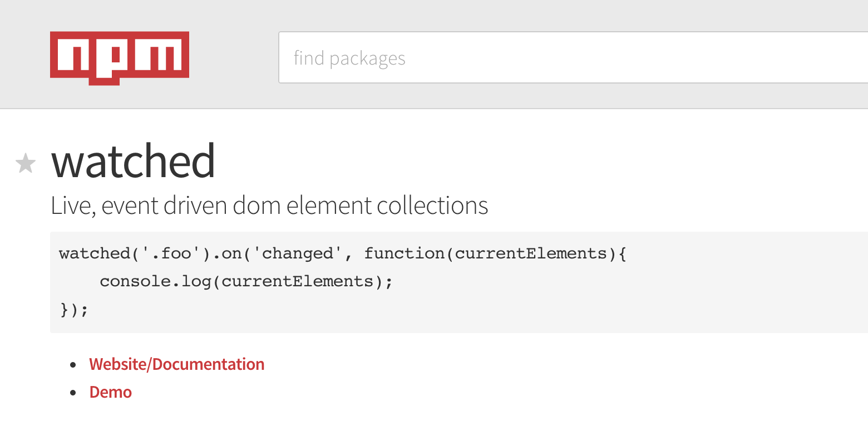Open the Demo link
This screenshot has height=430, width=868.
click(111, 392)
